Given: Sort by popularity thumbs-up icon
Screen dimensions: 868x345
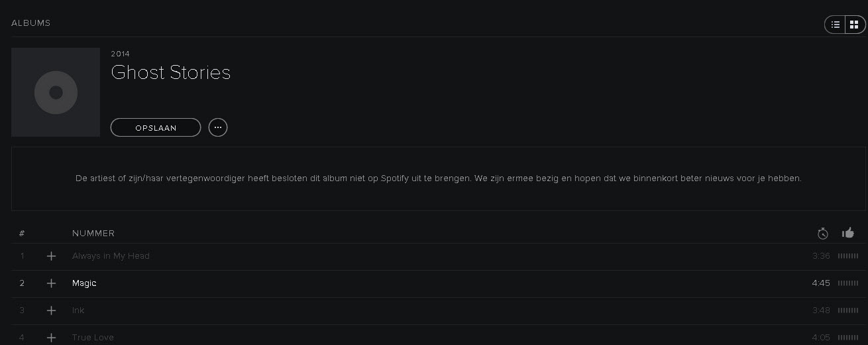Looking at the screenshot, I should click(847, 233).
